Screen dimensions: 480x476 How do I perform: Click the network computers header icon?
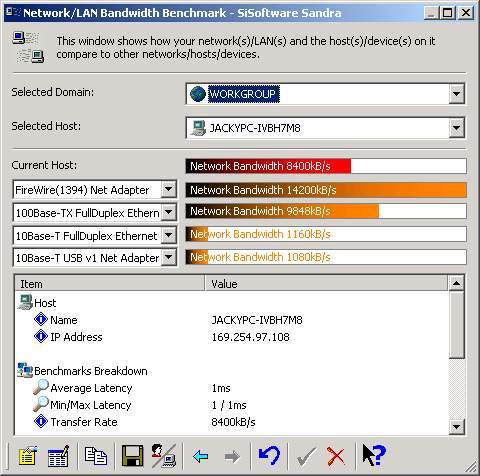pyautogui.click(x=28, y=47)
